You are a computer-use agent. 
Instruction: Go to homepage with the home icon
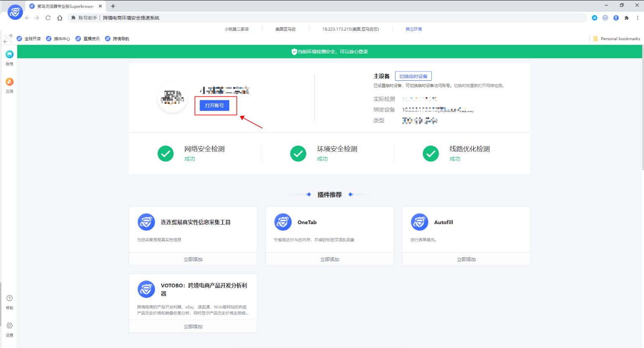coord(60,18)
